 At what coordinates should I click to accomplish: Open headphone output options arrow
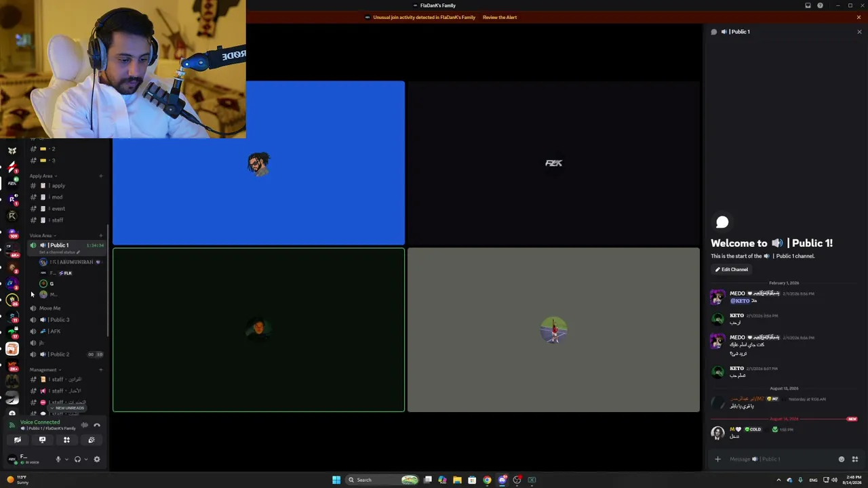point(85,460)
